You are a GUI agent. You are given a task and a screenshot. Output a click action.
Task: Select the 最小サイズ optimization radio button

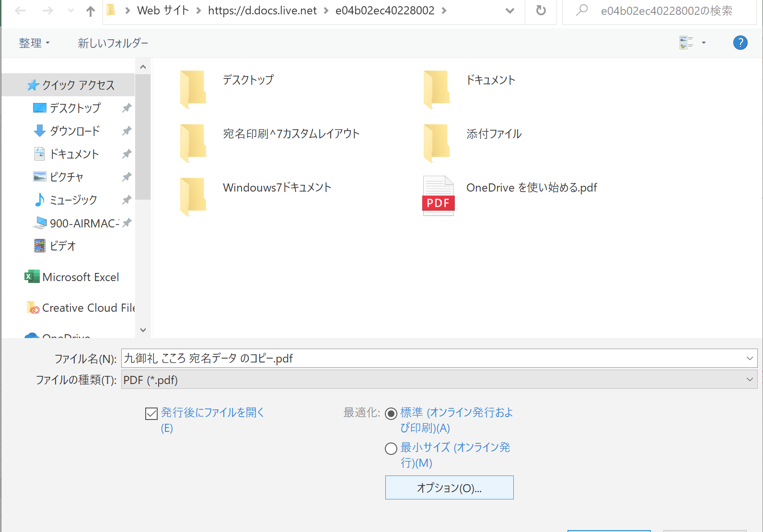[391, 449]
